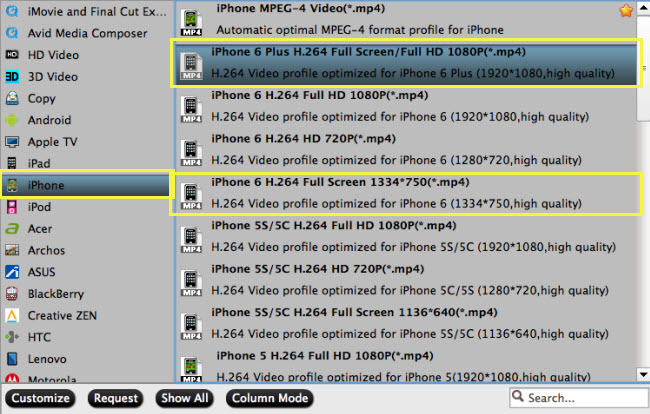
Task: Select the ASUS category label
Action: (x=41, y=272)
